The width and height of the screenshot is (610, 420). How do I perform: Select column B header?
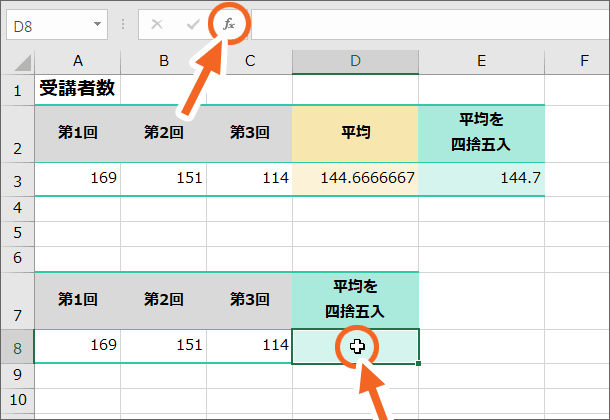[x=164, y=61]
